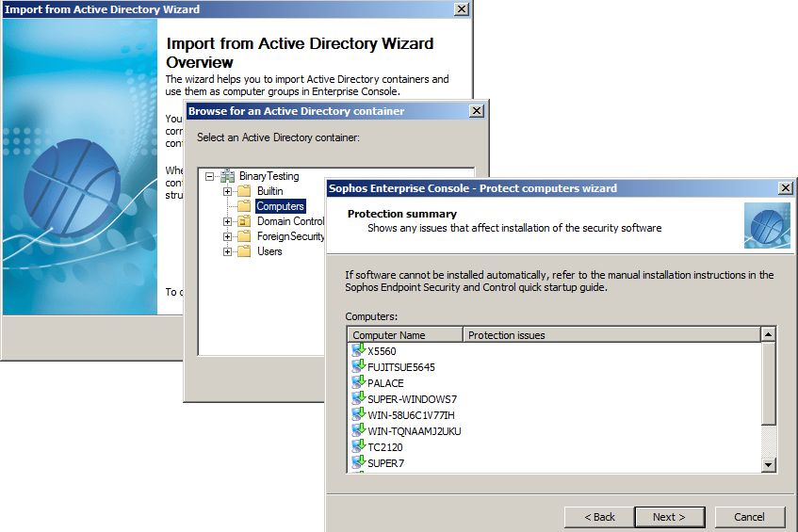Select the X5560 row text

(x=382, y=351)
